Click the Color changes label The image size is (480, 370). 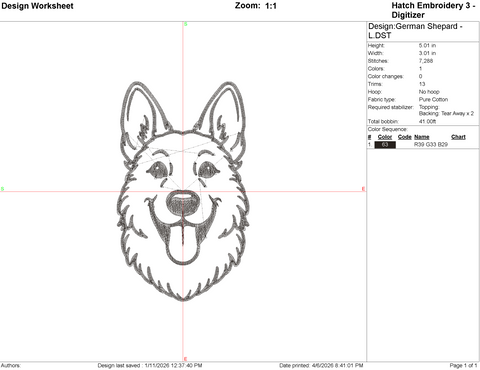385,76
